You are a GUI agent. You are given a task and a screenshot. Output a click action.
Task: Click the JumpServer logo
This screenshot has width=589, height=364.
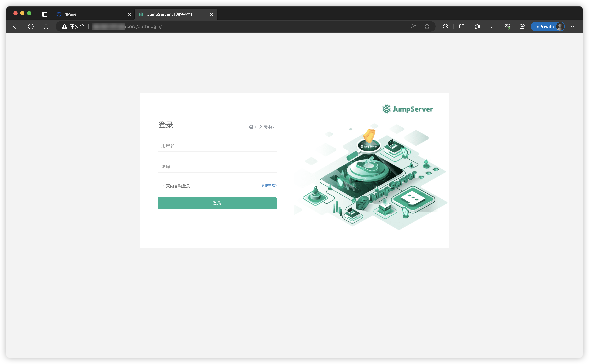coord(407,109)
